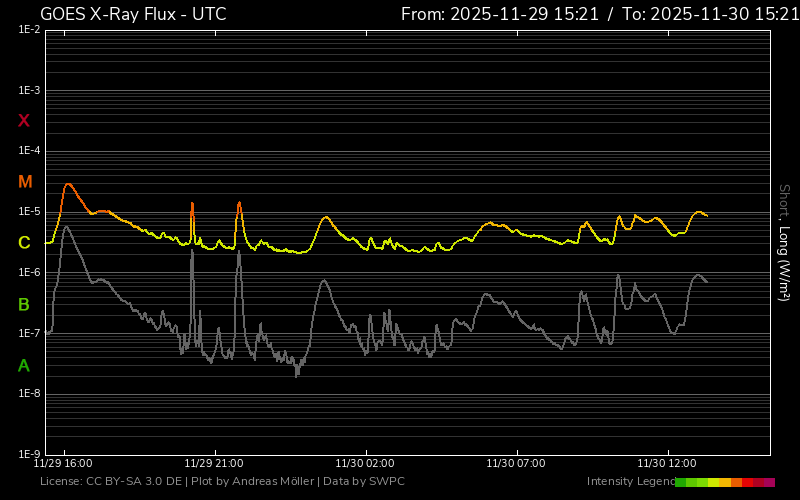Screen dimensions: 800x500
Task: Click the 1E-8 axis label
Action: click(29, 393)
